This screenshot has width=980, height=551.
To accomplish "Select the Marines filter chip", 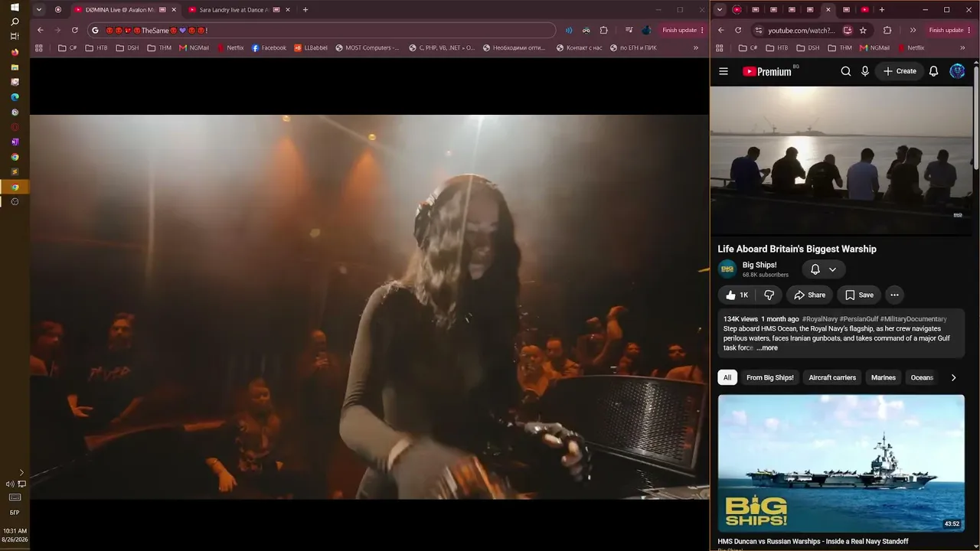I will pyautogui.click(x=883, y=377).
